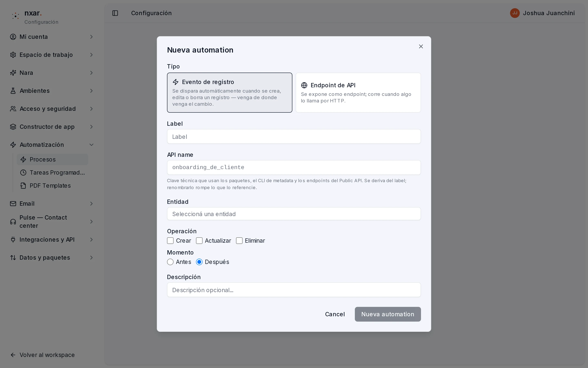Toggle the sidebar panel icon
Screen dimensions: 588x368
point(115,13)
